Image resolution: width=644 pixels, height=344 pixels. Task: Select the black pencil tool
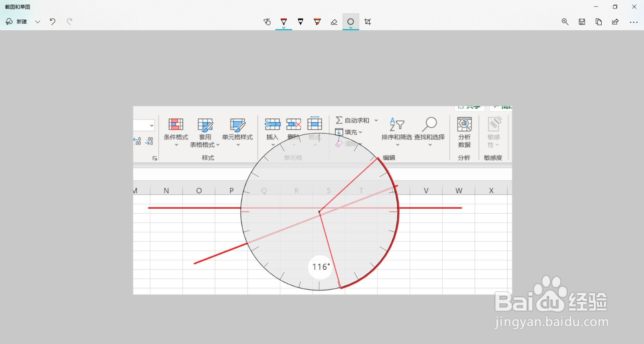301,22
